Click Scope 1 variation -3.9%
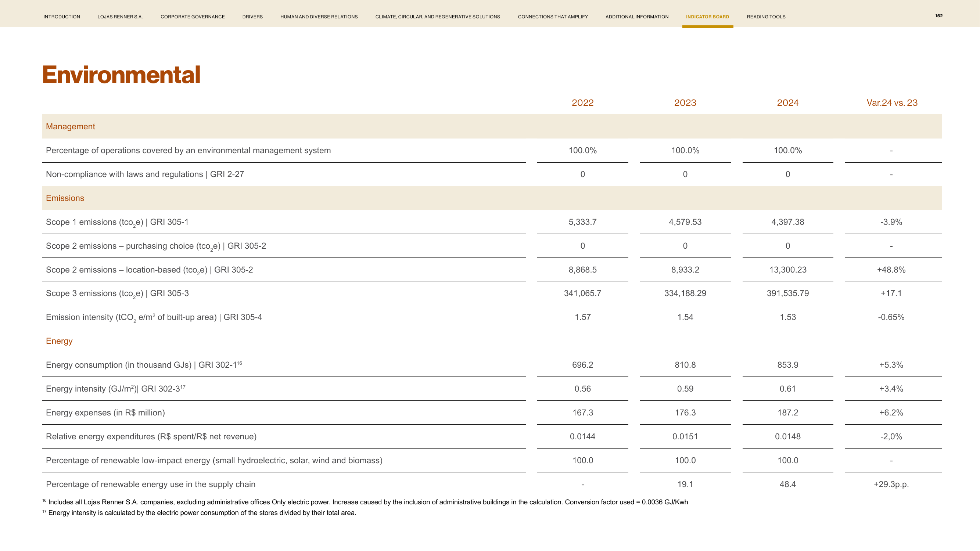The image size is (980, 551). tap(891, 222)
